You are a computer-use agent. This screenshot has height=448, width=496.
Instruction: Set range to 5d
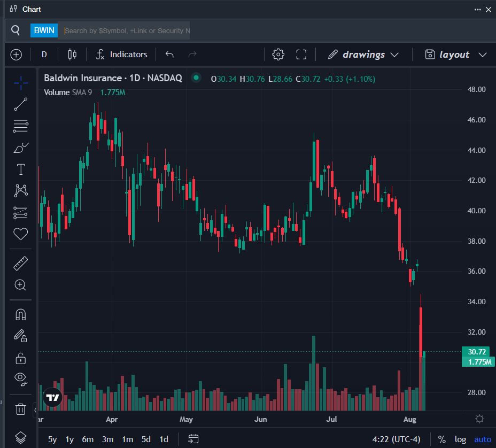point(146,439)
